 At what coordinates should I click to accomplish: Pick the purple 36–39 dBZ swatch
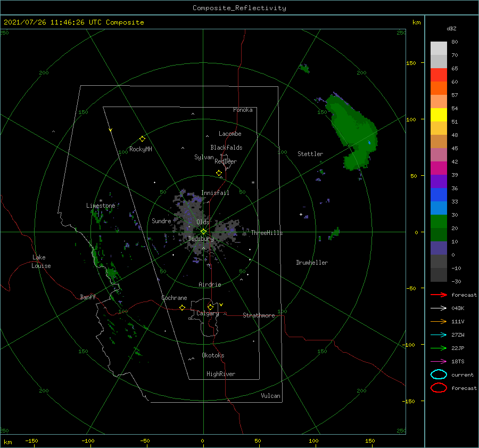439,181
